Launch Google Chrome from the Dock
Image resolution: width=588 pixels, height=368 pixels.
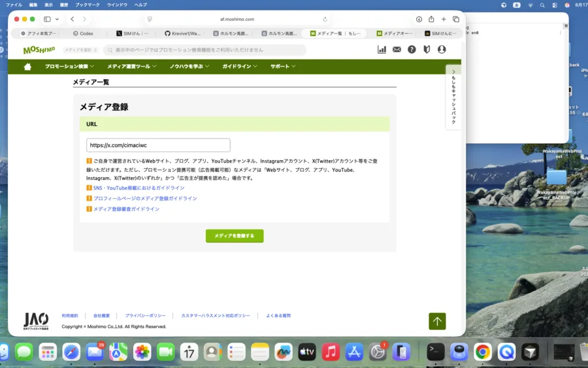(x=483, y=352)
